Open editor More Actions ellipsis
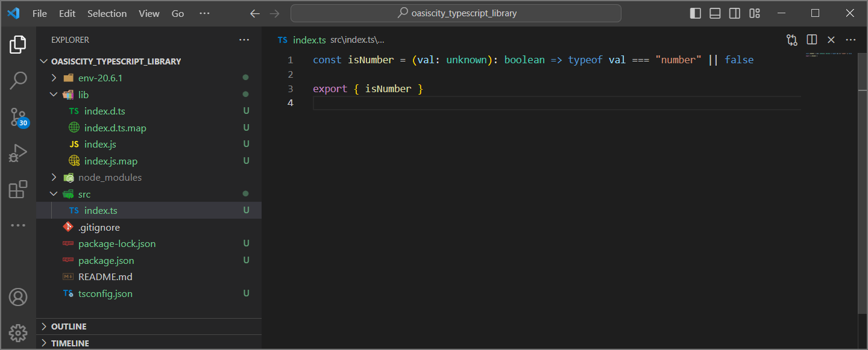The height and width of the screenshot is (350, 868). 851,40
